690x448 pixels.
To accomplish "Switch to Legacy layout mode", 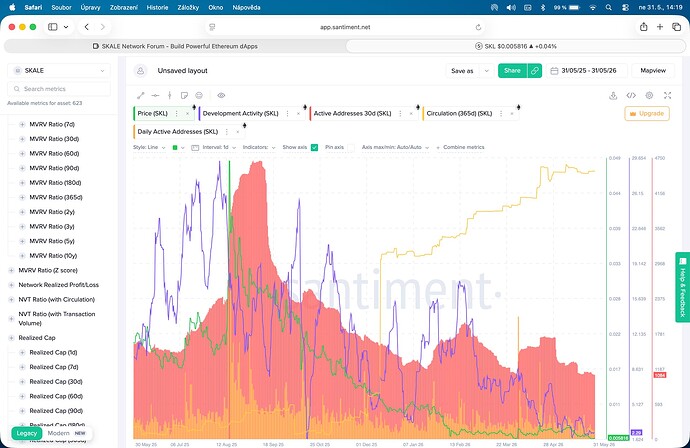I will [x=26, y=433].
